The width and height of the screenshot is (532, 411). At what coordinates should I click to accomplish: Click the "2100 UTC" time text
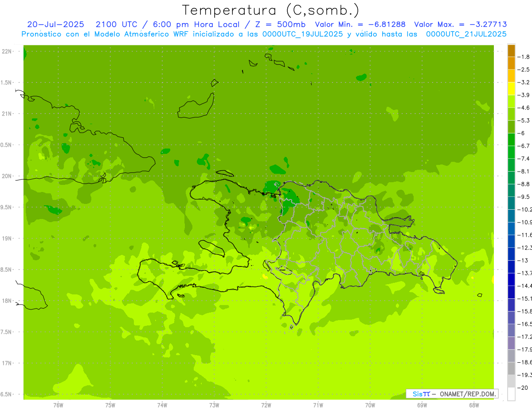pos(116,25)
